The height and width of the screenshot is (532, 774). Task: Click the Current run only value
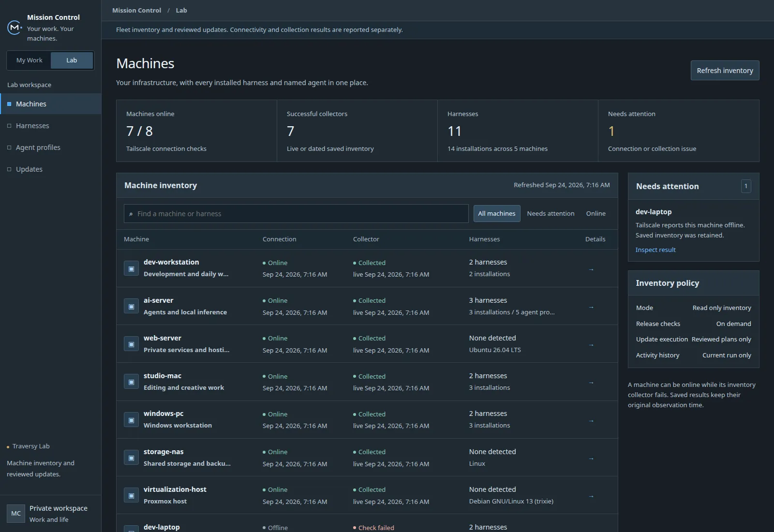(727, 355)
